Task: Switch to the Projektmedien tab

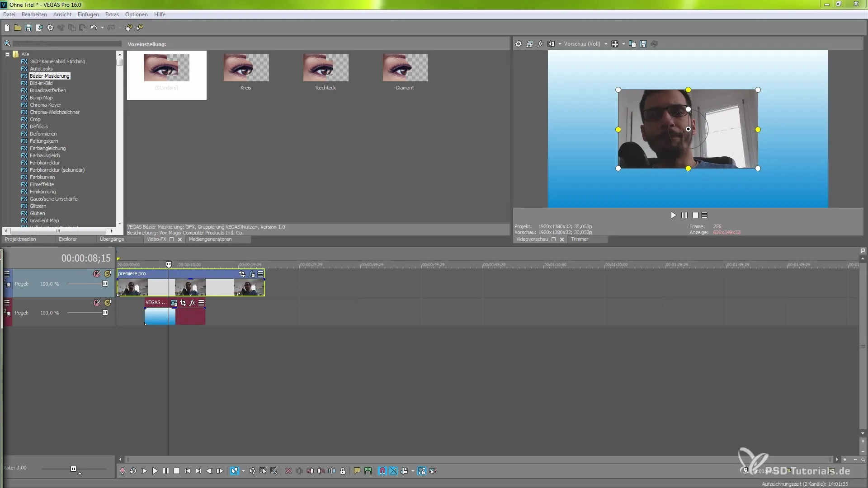Action: 20,239
